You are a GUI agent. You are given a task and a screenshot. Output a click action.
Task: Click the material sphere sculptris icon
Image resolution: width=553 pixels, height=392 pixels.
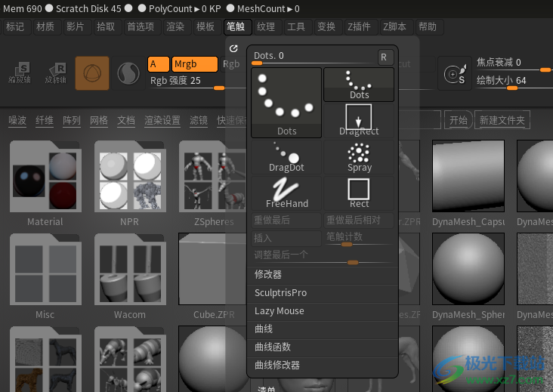[x=128, y=73]
